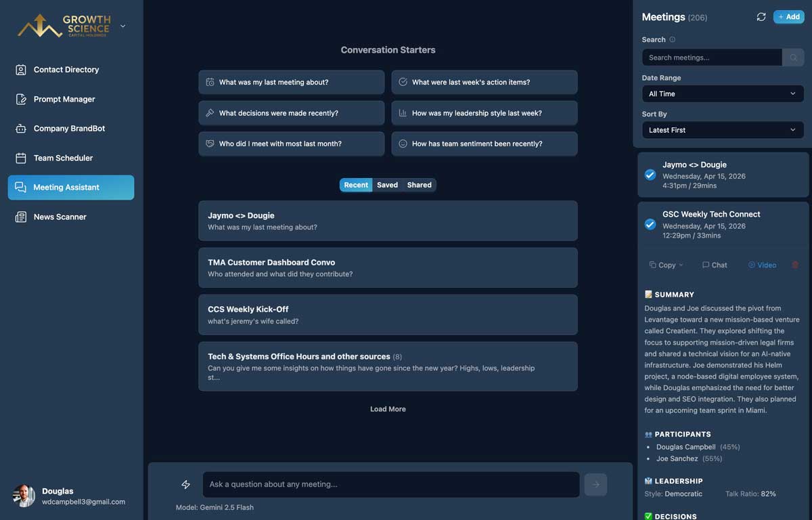
Task: Ask 'Who did I meet with most last month?'
Action: pos(292,144)
